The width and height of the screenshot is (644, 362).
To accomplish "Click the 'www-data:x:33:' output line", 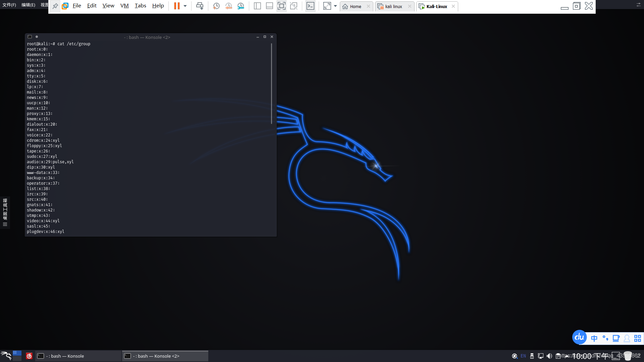I will 43,173.
